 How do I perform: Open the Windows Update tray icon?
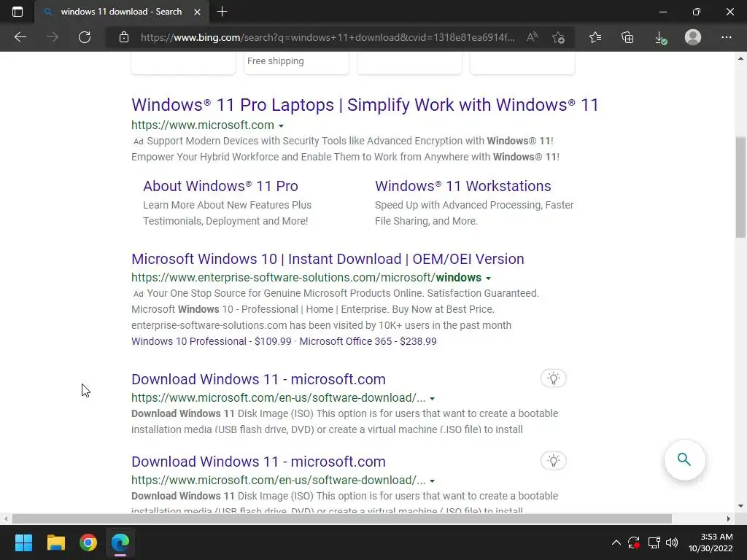634,542
